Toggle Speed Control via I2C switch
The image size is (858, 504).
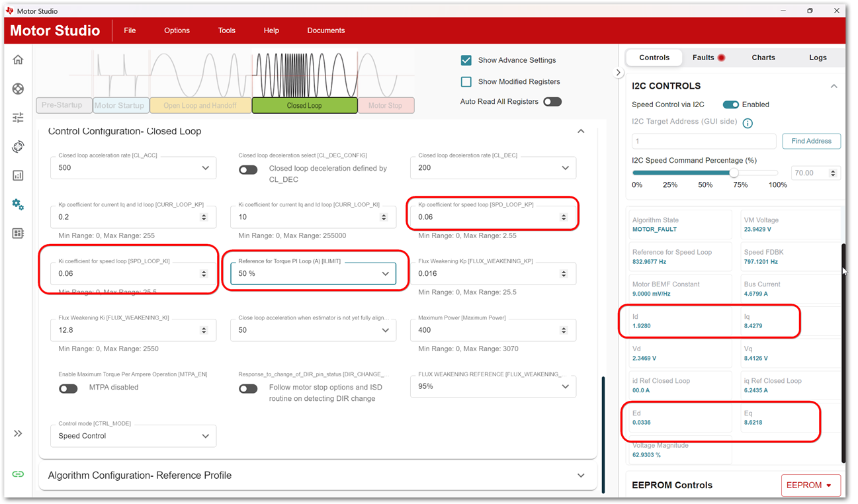click(731, 105)
